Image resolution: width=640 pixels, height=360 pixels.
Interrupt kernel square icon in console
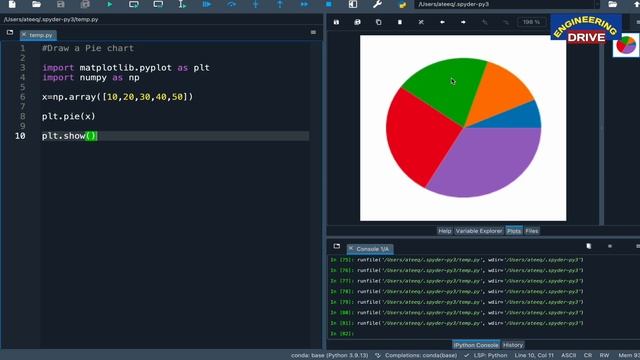coord(610,246)
